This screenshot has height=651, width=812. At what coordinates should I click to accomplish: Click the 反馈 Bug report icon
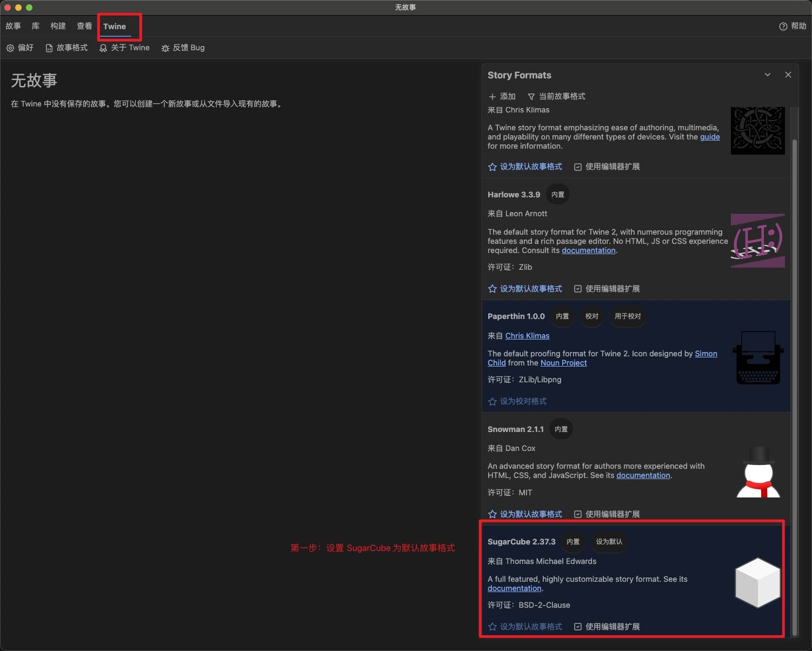pos(165,48)
